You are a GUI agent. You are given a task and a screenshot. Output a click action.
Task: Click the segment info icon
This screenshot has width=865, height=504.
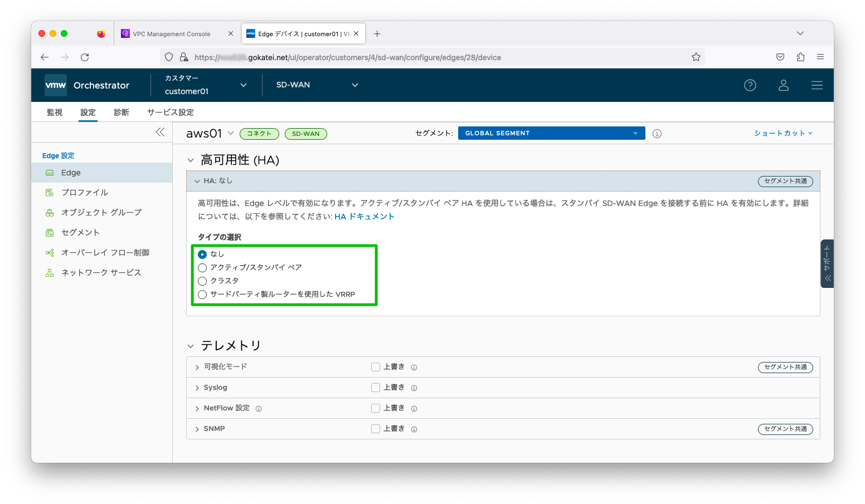[x=657, y=134]
